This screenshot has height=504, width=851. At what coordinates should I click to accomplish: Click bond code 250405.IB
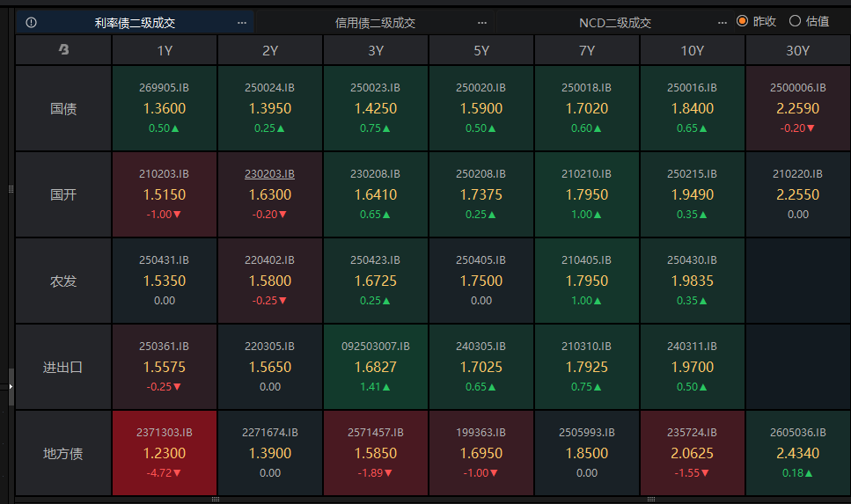[481, 259]
